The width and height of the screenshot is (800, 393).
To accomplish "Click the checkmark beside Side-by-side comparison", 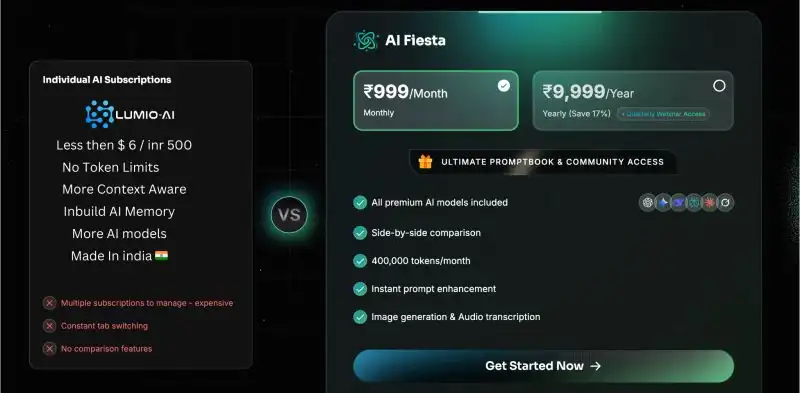I will pyautogui.click(x=360, y=233).
